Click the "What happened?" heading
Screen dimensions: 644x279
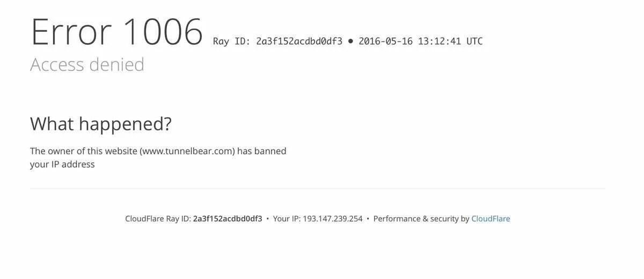[x=101, y=124]
